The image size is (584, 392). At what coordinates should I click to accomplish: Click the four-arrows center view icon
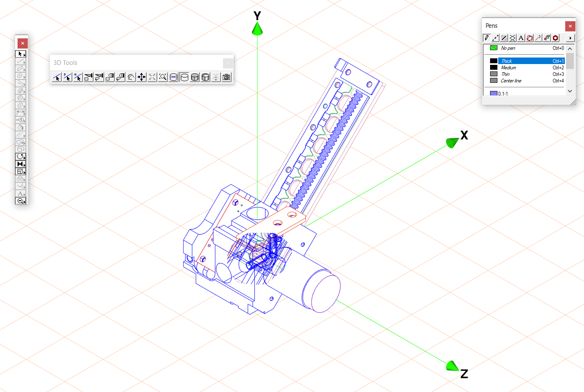[142, 77]
